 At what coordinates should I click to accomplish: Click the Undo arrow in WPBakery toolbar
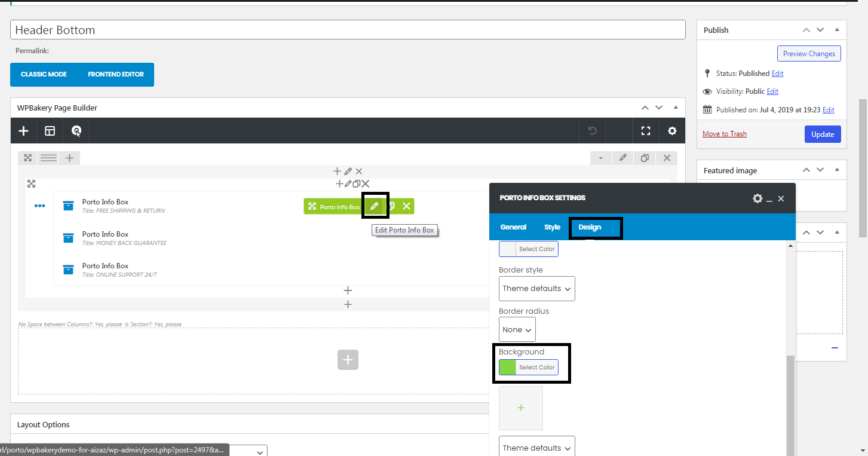point(592,131)
